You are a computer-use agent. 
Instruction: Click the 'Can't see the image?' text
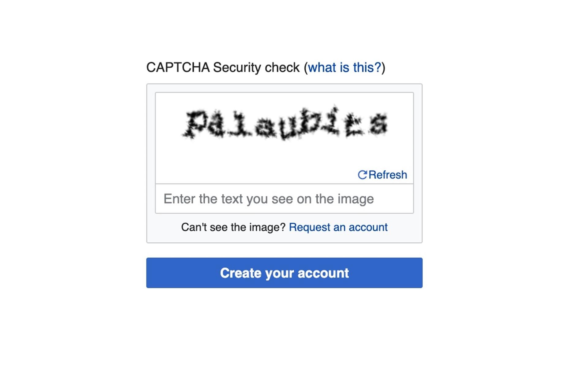click(x=233, y=227)
